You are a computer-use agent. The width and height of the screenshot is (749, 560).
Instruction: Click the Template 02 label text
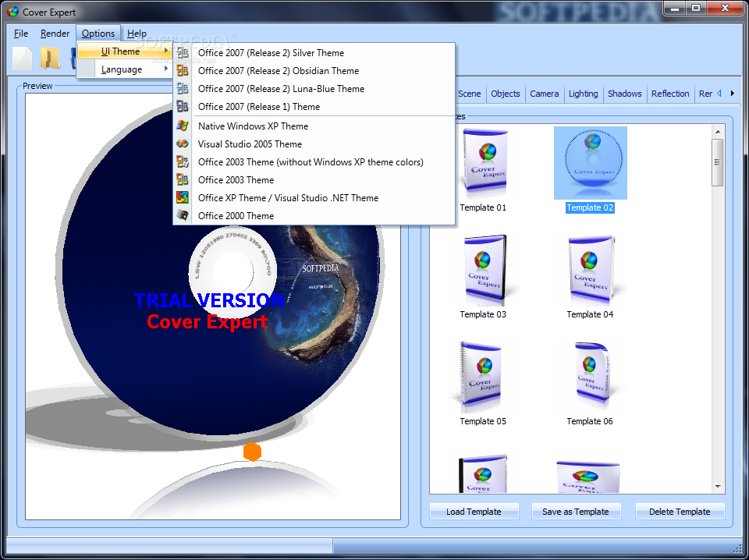tap(590, 207)
